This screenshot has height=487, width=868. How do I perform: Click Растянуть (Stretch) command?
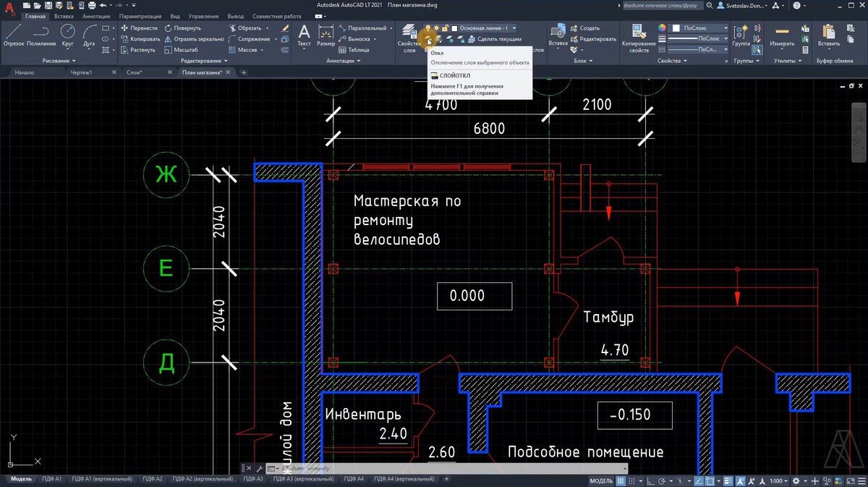pyautogui.click(x=138, y=50)
